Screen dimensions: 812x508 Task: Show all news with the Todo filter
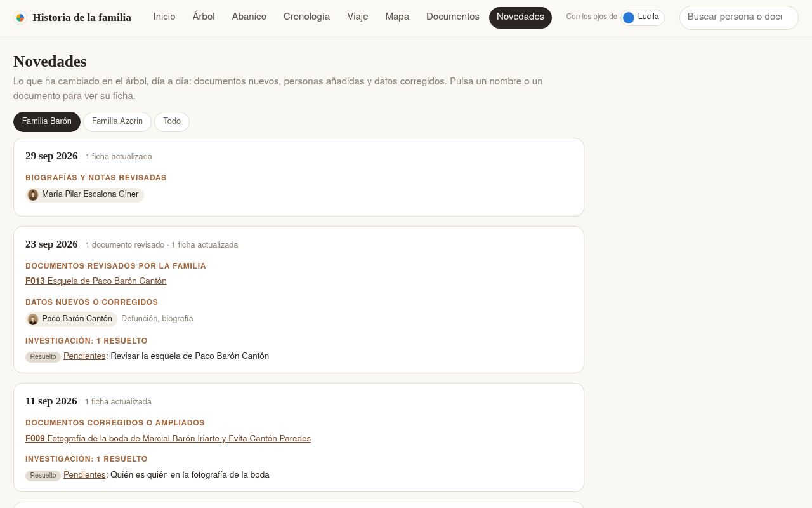tap(172, 121)
